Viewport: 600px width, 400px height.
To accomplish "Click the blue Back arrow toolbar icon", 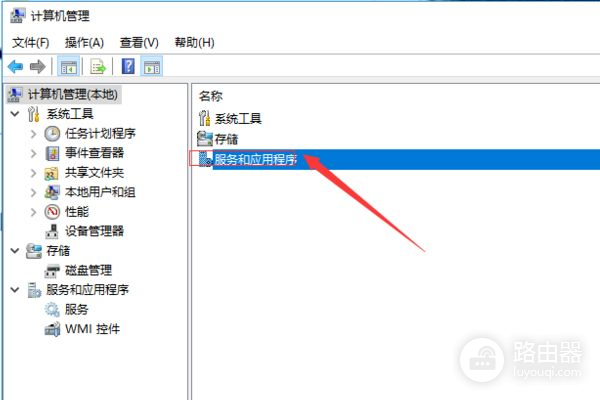I will pos(16,67).
